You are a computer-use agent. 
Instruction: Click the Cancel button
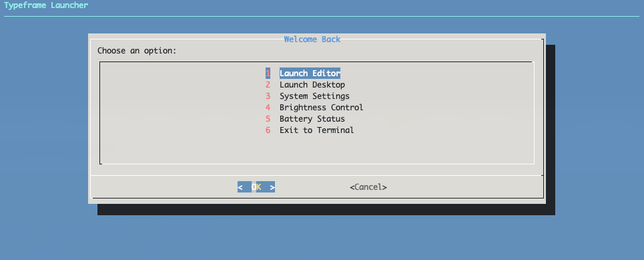point(368,187)
